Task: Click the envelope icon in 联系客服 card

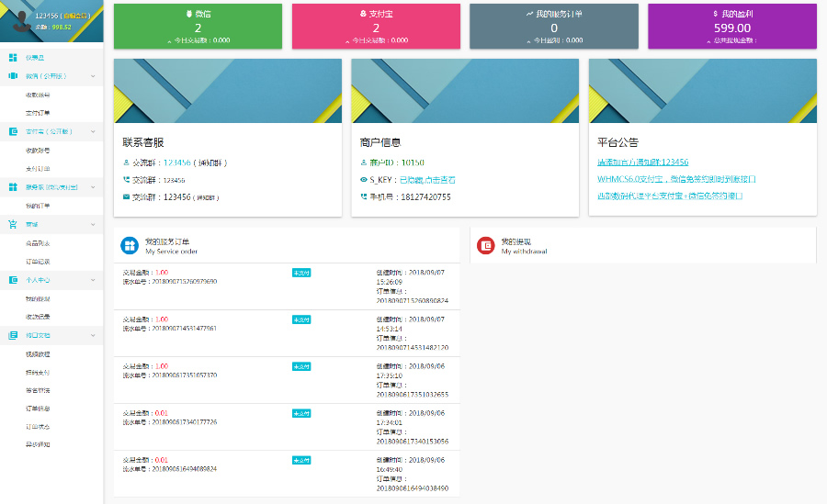Action: click(126, 196)
